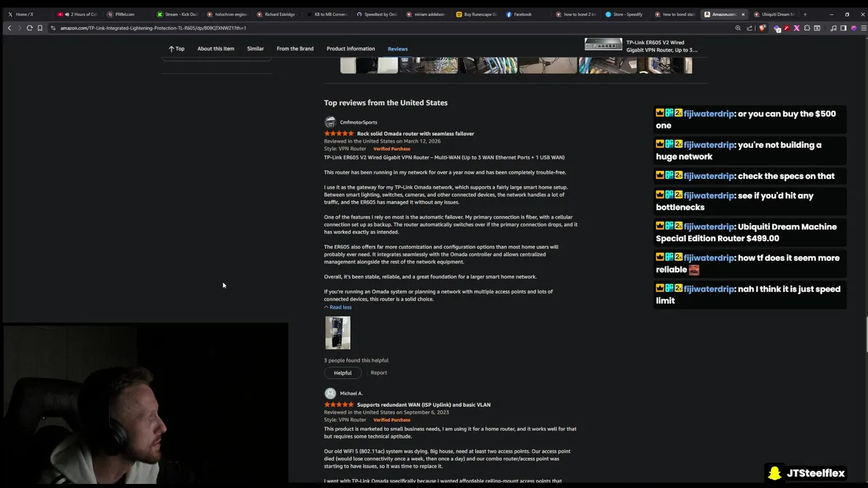Click 'Top reviews from the United States' heading
Screen dimensions: 868x488
pos(386,103)
